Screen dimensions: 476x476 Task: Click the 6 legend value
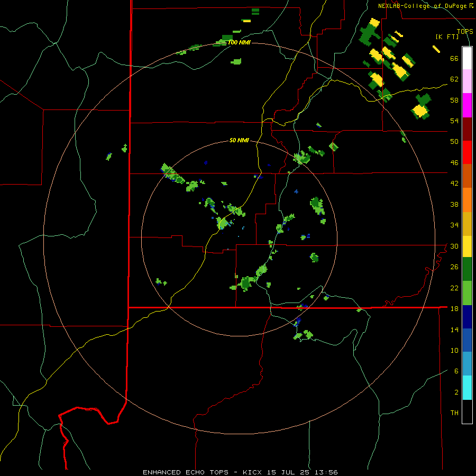(x=456, y=371)
